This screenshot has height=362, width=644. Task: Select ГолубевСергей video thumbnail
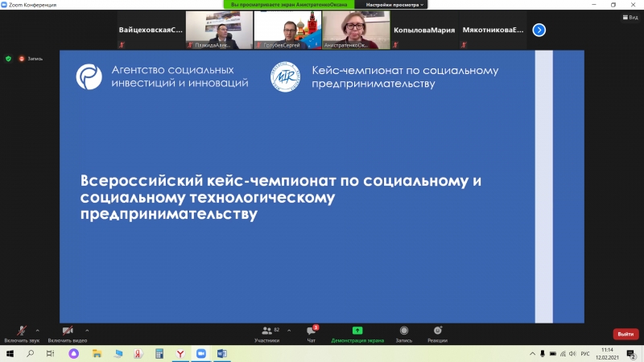pyautogui.click(x=287, y=30)
